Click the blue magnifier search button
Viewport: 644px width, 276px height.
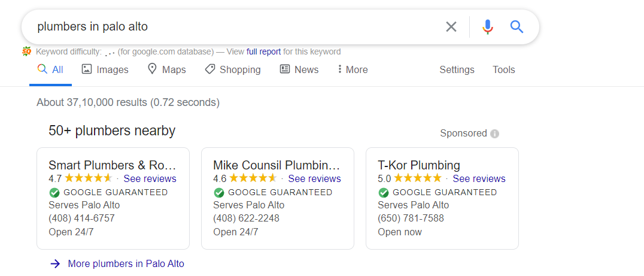pos(517,26)
